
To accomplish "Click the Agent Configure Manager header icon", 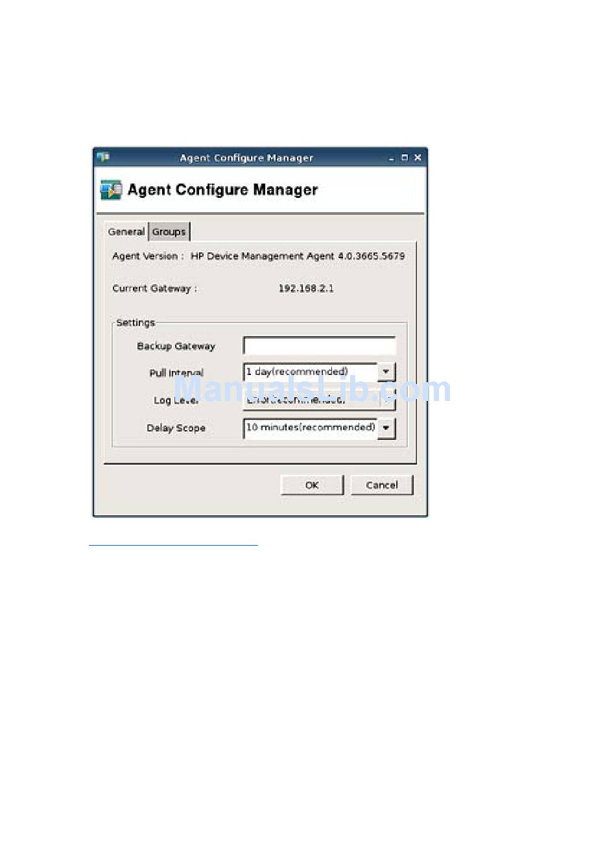I will (111, 189).
